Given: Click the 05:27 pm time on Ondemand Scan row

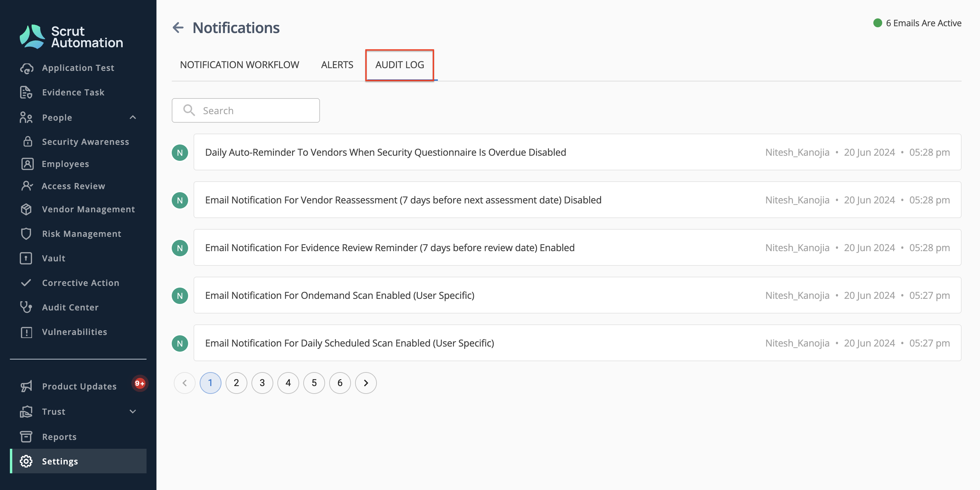Looking at the screenshot, I should [930, 295].
